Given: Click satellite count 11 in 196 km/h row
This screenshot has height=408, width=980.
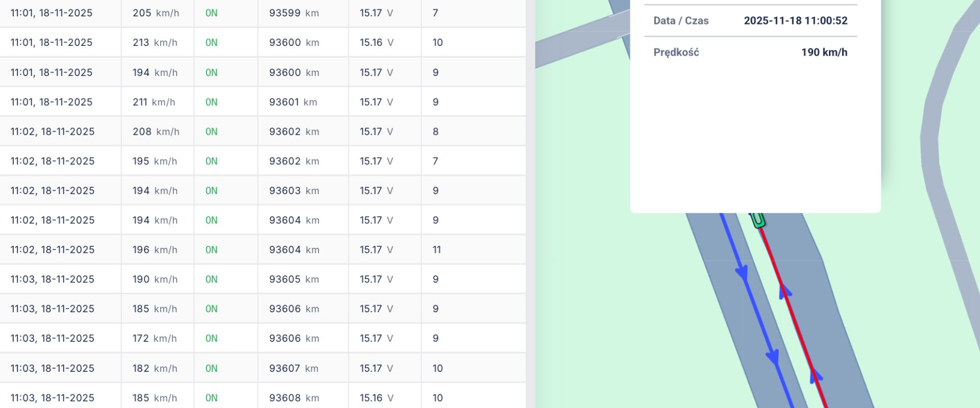Looking at the screenshot, I should tap(436, 249).
